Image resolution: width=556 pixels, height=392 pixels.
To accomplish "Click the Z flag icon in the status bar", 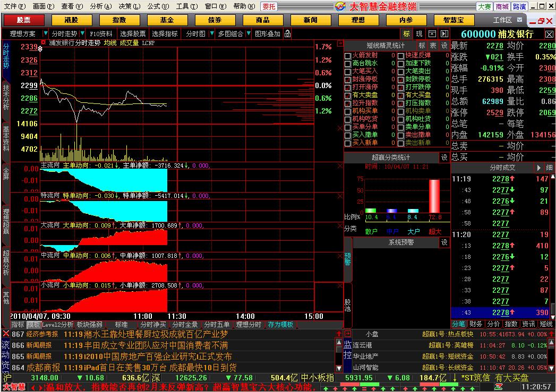I will pyautogui.click(x=499, y=387).
